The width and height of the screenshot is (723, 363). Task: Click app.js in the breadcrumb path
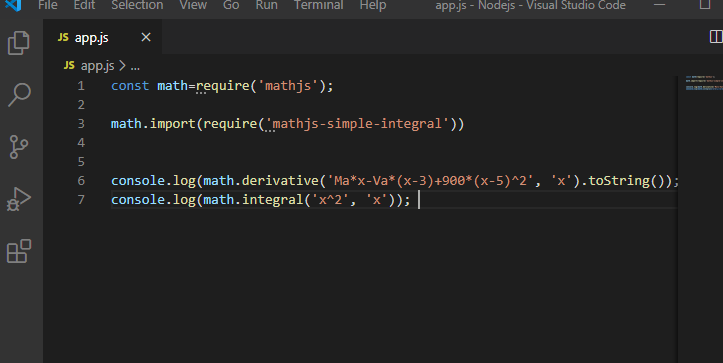[x=98, y=66]
